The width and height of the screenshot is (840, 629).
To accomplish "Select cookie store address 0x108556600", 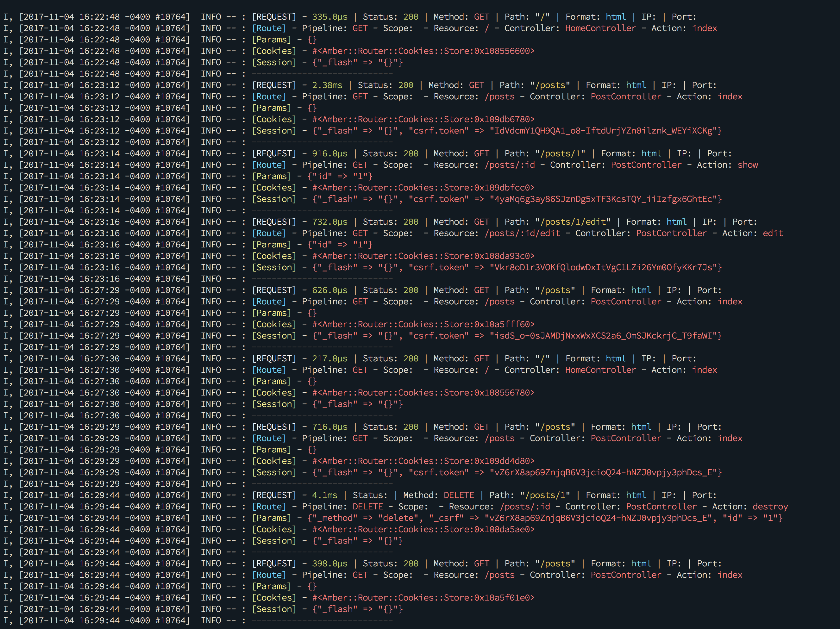I will [502, 51].
